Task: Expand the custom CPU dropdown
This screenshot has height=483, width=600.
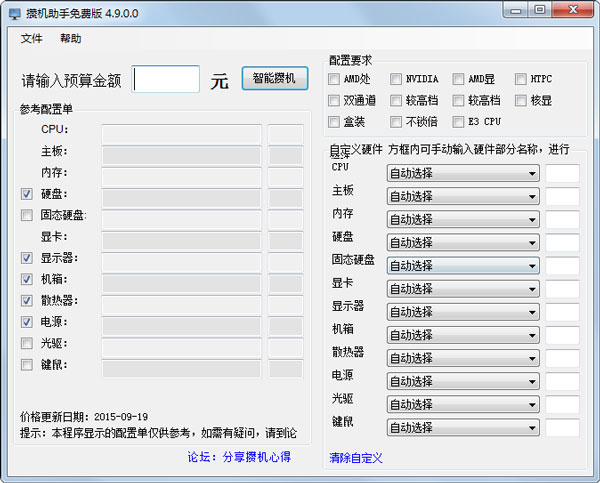Action: (x=462, y=173)
